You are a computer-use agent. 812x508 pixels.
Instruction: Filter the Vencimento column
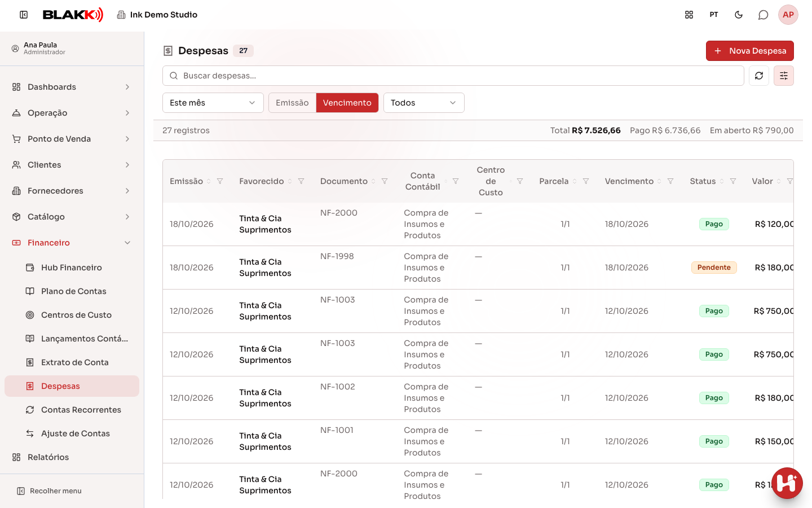(x=670, y=181)
